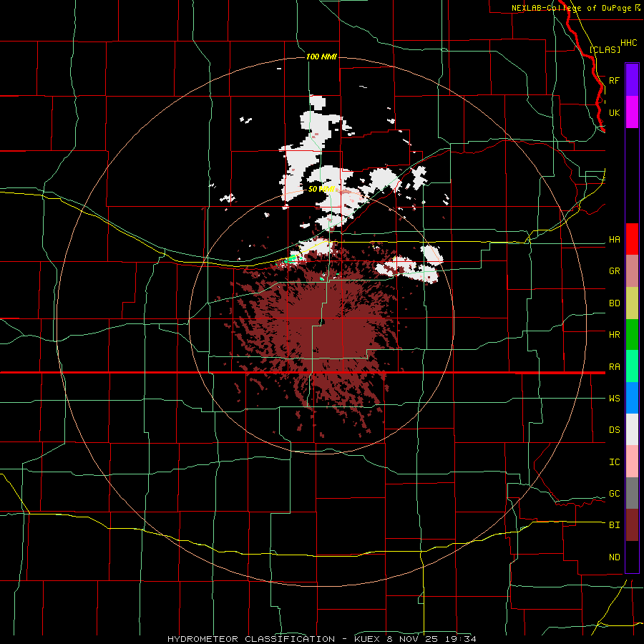Click the HHC product code text

(628, 43)
